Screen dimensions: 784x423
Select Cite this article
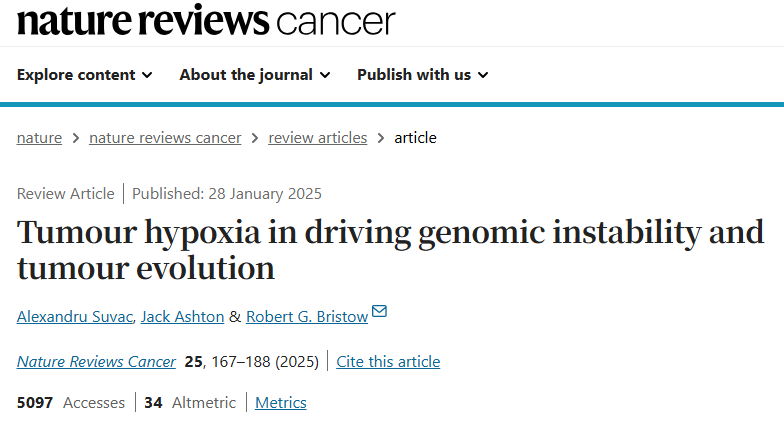pos(388,362)
